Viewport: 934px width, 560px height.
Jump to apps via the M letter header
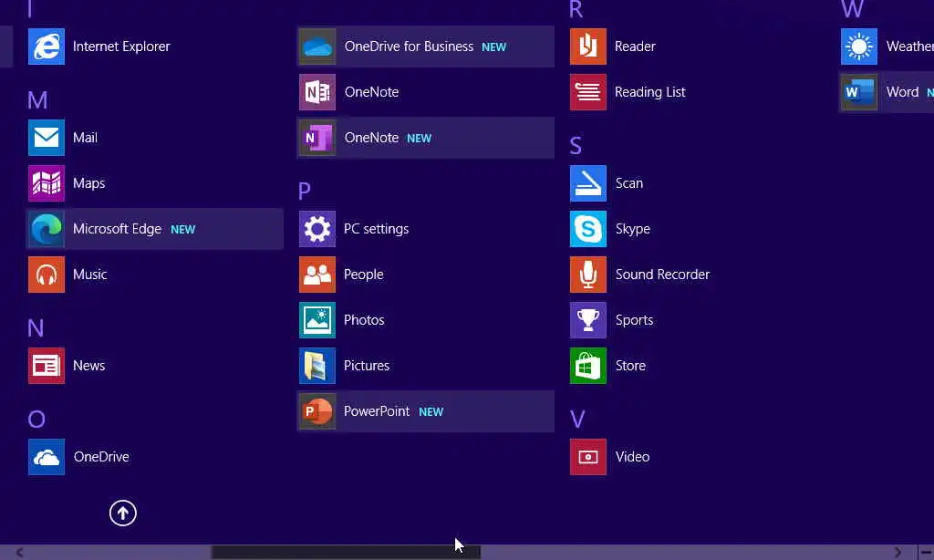36,100
